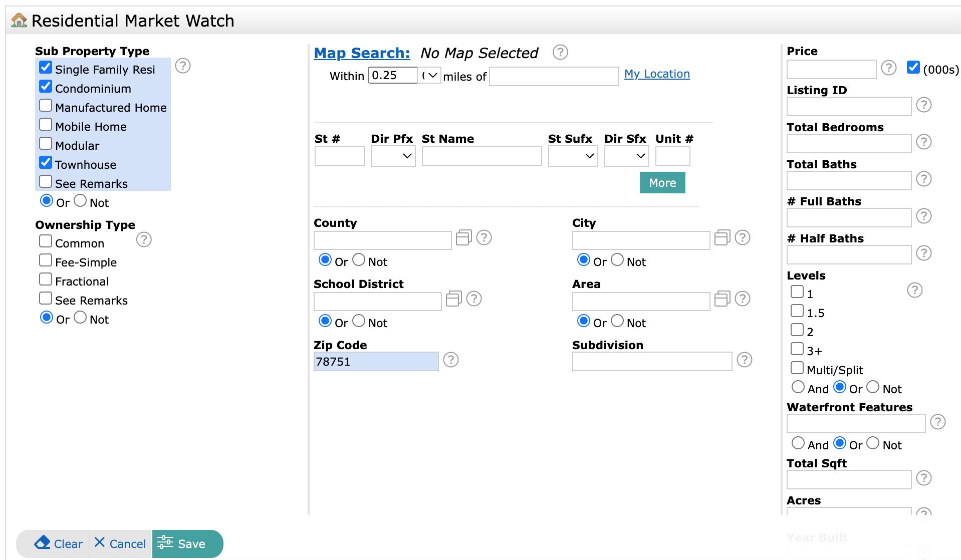The height and width of the screenshot is (560, 961).
Task: Open the Dir Sfx dropdown
Action: tap(626, 156)
